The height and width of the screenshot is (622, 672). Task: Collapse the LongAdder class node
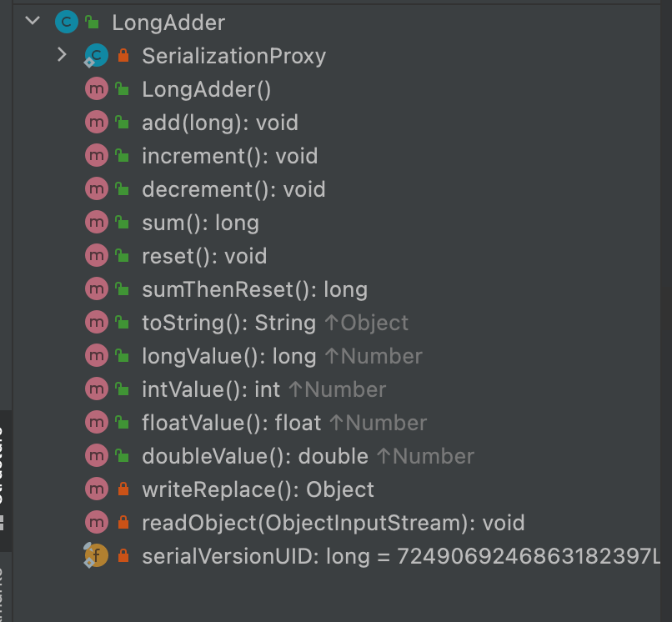click(33, 21)
